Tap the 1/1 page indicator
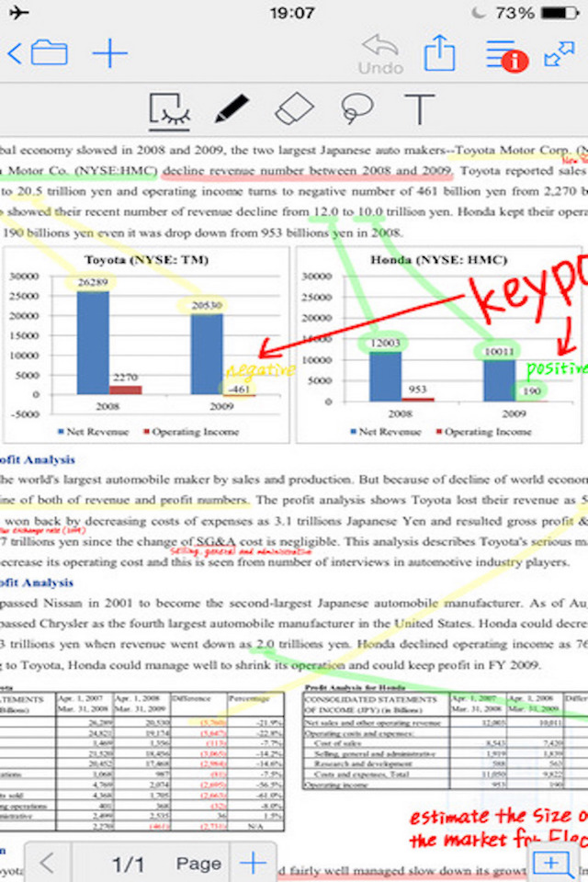 coord(128,864)
